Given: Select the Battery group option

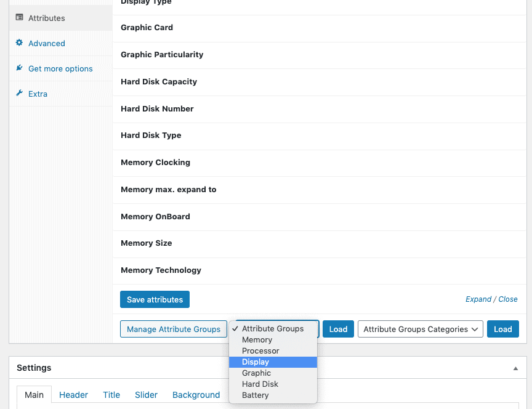Looking at the screenshot, I should tap(255, 395).
